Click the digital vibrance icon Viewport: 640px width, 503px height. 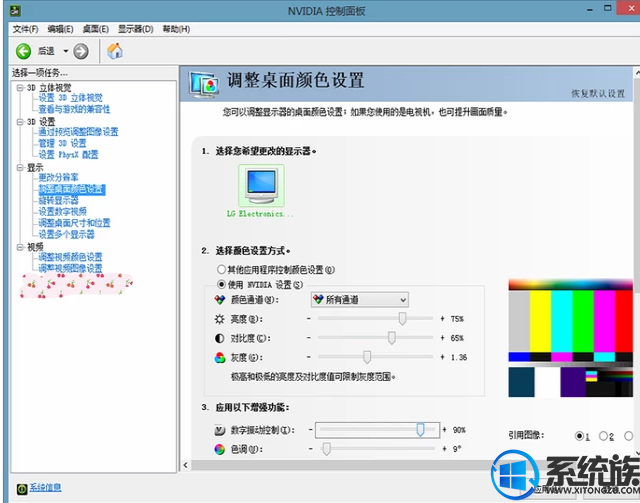pyautogui.click(x=220, y=430)
